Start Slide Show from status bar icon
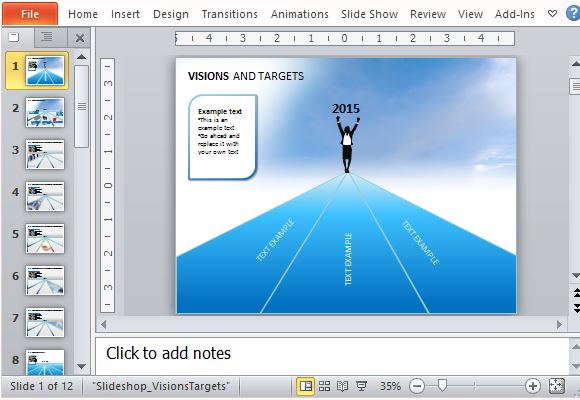The width and height of the screenshot is (580, 400). point(361,386)
